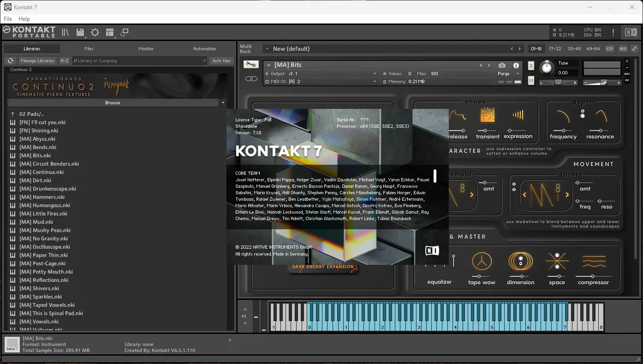643x364 pixels.
Task: Collapse the rack size icon
Action: coord(635,49)
